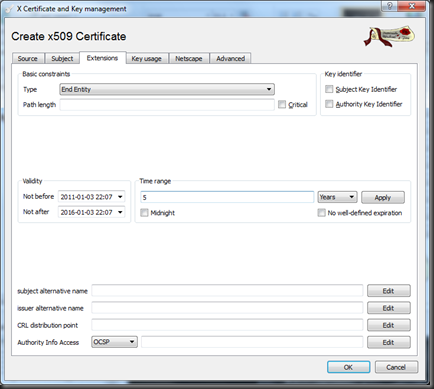Image resolution: width=434 pixels, height=389 pixels.
Task: Click the CRL distribution point field
Action: pyautogui.click(x=227, y=325)
